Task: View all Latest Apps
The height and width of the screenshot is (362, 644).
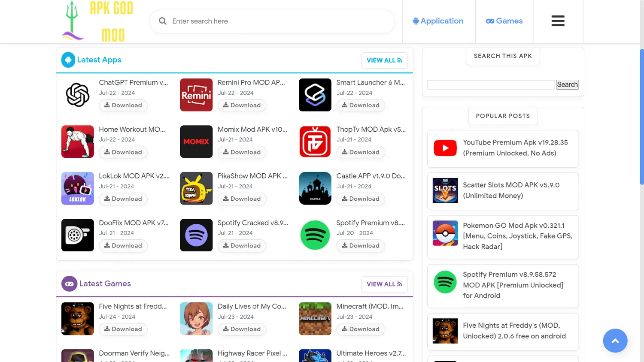Action: coord(384,60)
